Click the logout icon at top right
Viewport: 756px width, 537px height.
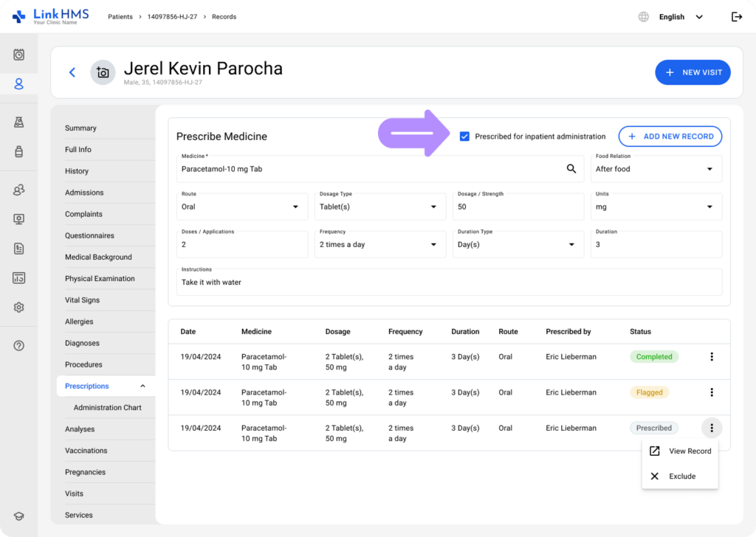tap(736, 17)
